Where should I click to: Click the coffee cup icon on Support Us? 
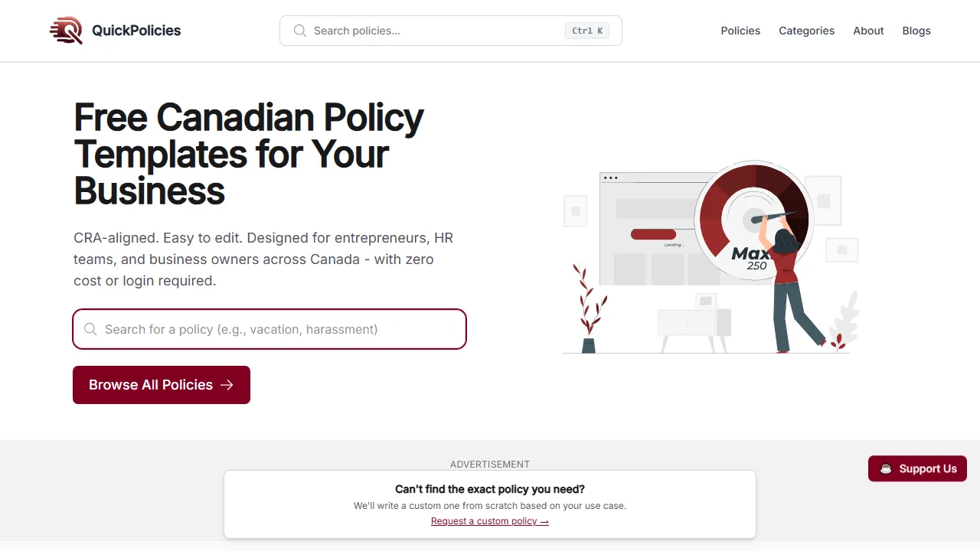pos(886,468)
